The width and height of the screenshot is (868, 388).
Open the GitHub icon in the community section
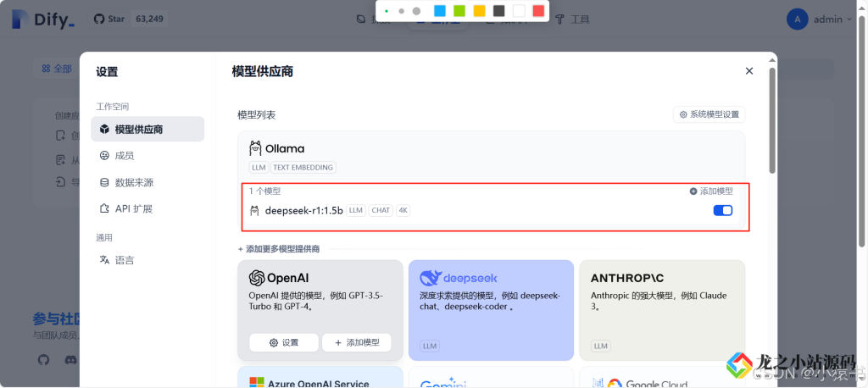44,360
